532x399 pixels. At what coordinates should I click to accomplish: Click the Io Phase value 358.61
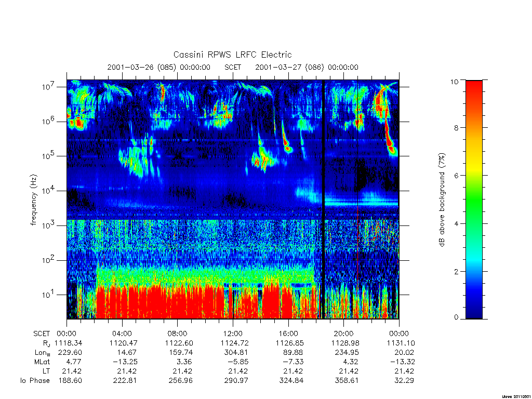(x=347, y=381)
